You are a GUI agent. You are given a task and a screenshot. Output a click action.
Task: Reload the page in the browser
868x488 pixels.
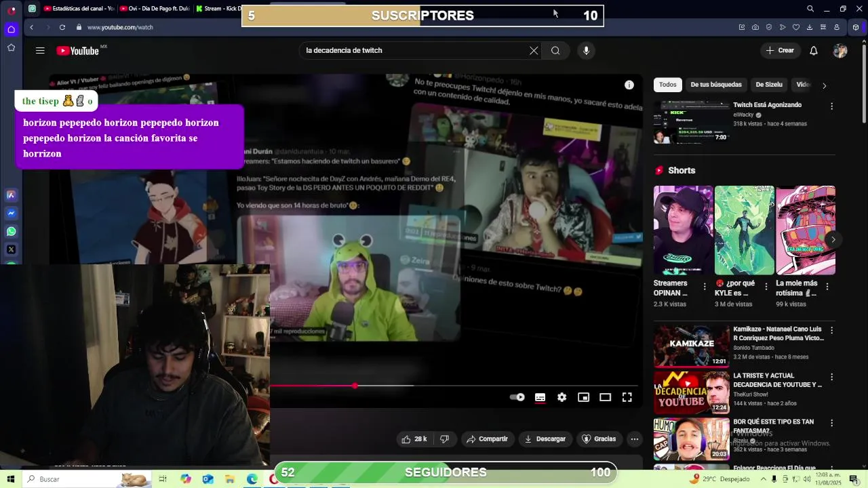(x=62, y=27)
